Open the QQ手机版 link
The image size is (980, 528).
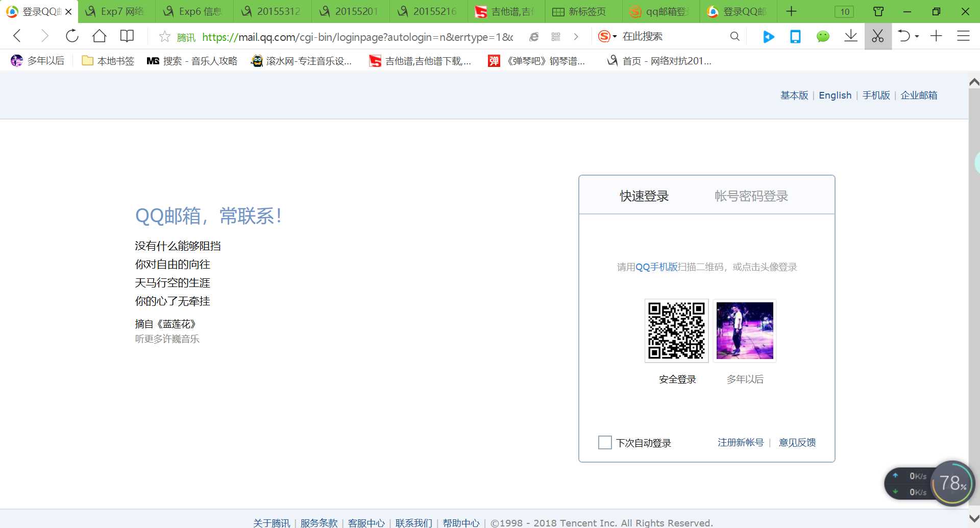click(656, 267)
